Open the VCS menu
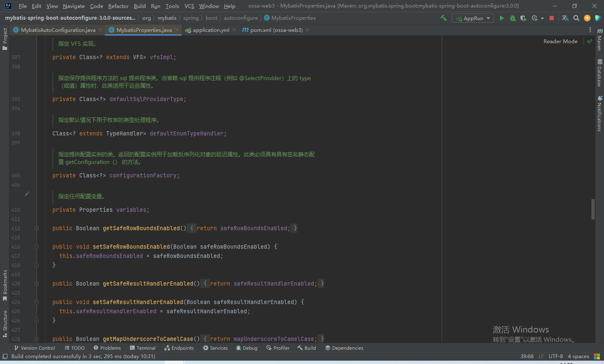 (x=189, y=6)
